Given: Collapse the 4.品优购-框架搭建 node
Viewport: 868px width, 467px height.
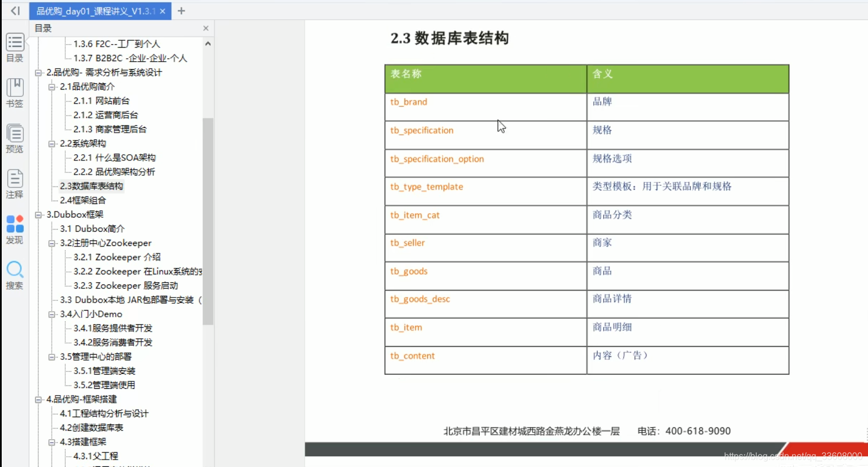Looking at the screenshot, I should click(39, 400).
